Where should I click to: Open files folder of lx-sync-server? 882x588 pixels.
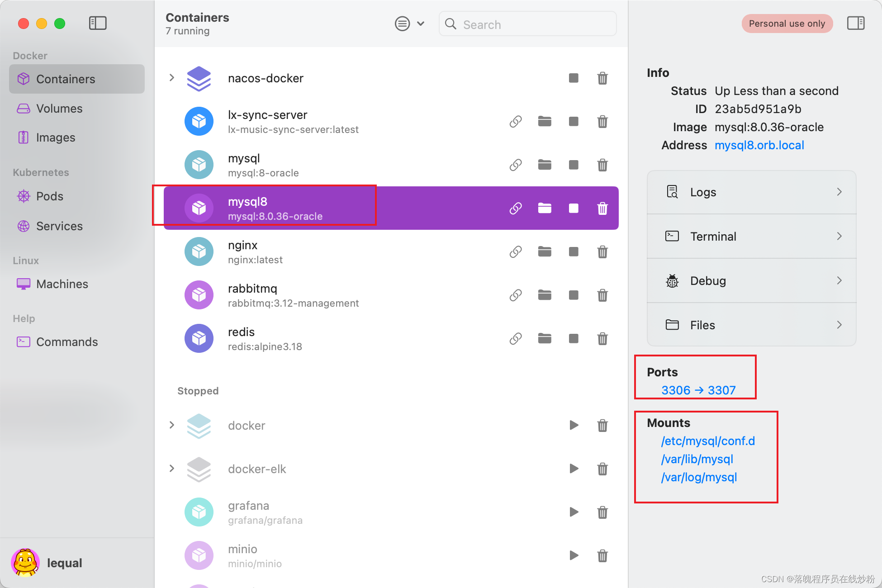coord(545,122)
